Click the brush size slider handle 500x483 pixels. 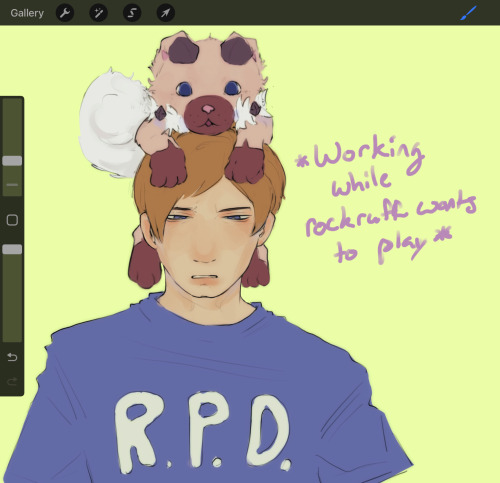click(x=12, y=161)
